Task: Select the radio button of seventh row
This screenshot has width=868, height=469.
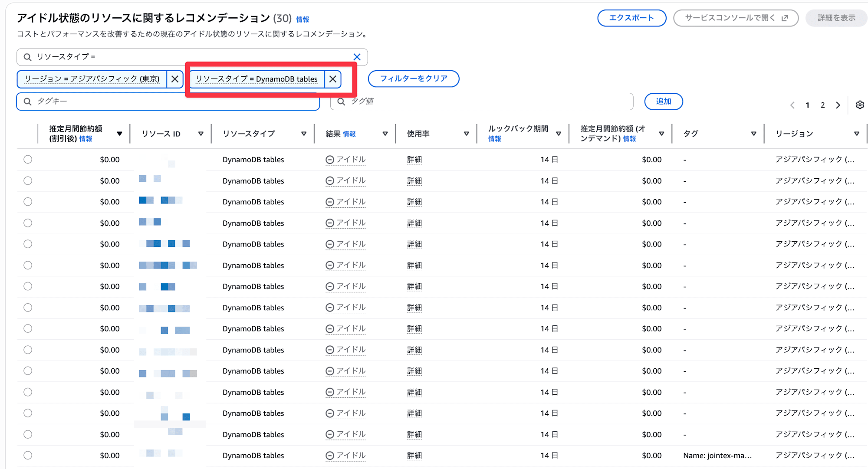Action: click(28, 286)
